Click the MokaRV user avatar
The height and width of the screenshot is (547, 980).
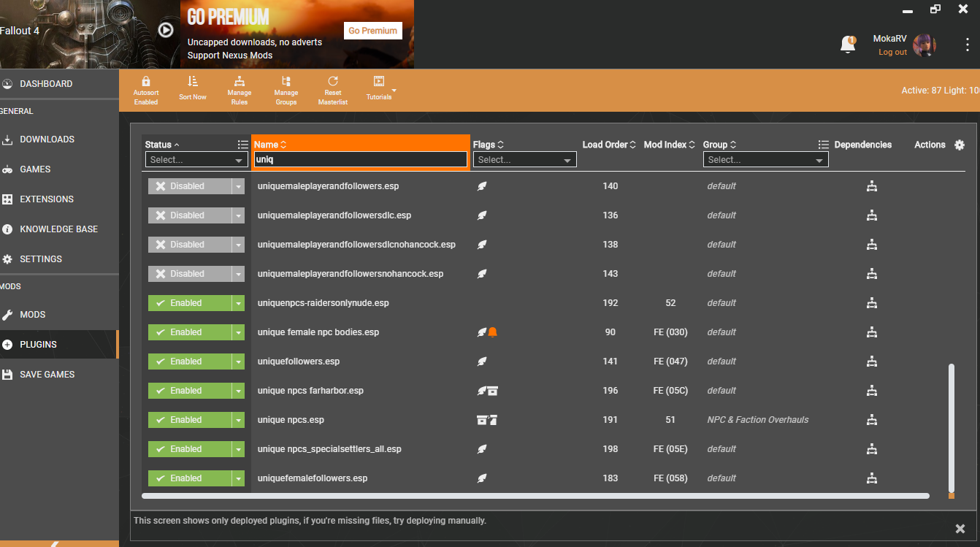(x=924, y=45)
